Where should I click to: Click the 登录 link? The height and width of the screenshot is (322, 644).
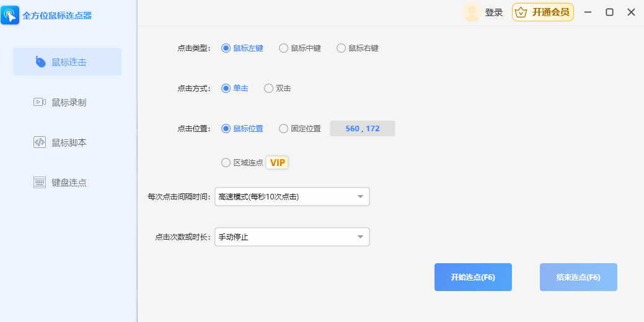coord(494,13)
